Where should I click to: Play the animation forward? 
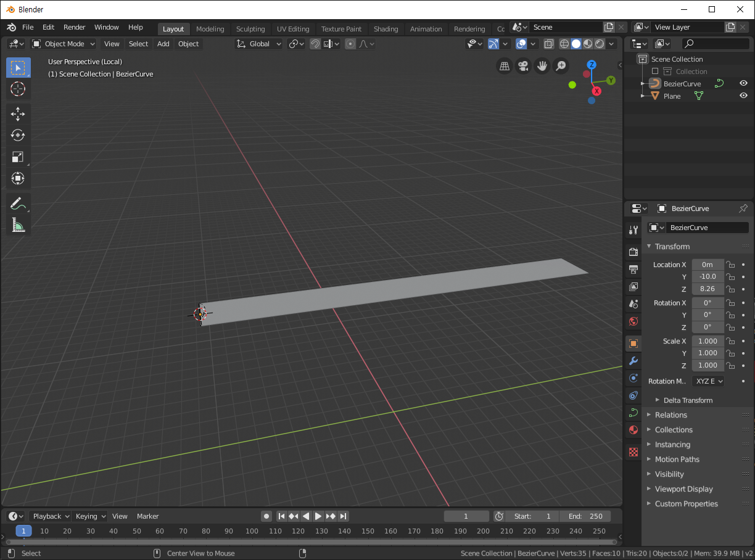[318, 516]
